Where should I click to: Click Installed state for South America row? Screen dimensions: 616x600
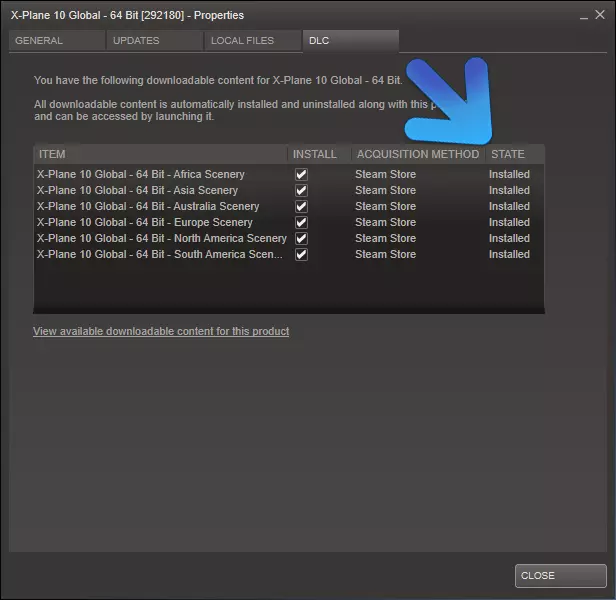509,255
